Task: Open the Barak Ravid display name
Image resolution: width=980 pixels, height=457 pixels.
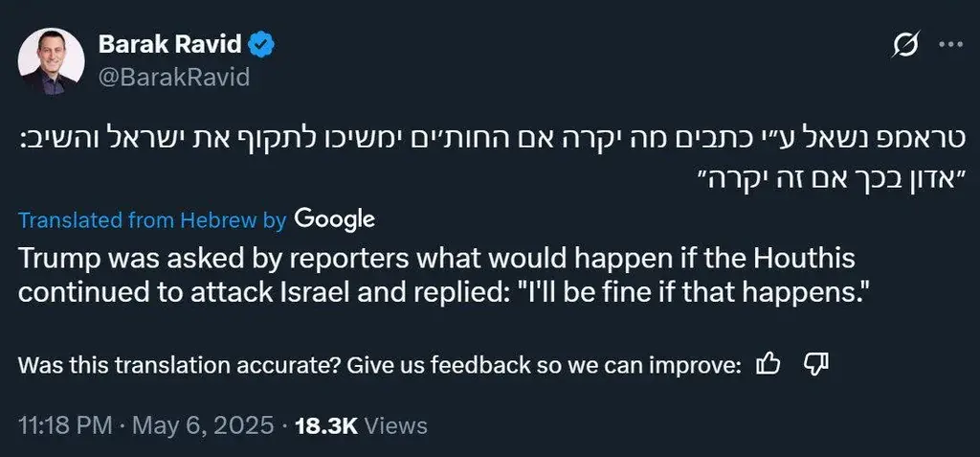Action: pyautogui.click(x=170, y=45)
